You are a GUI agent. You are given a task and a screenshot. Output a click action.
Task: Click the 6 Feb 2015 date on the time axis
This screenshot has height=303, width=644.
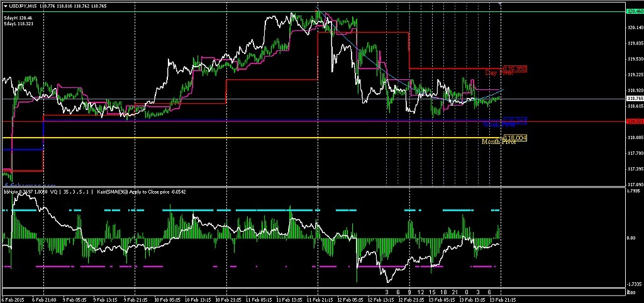(14, 299)
